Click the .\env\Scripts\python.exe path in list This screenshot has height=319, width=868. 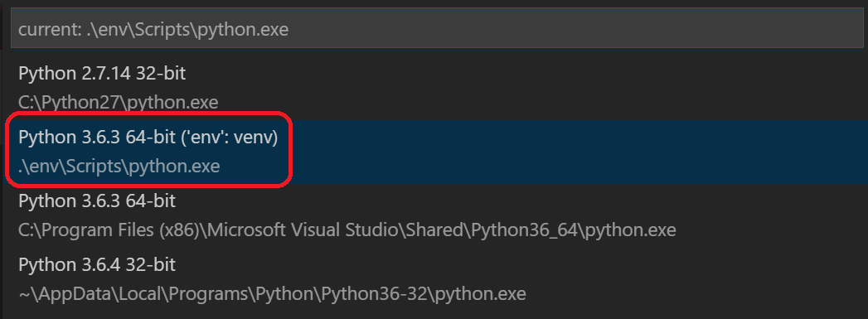pos(119,166)
